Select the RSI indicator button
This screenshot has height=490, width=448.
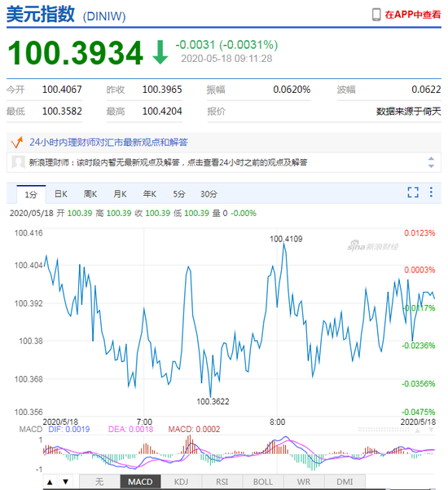click(222, 482)
